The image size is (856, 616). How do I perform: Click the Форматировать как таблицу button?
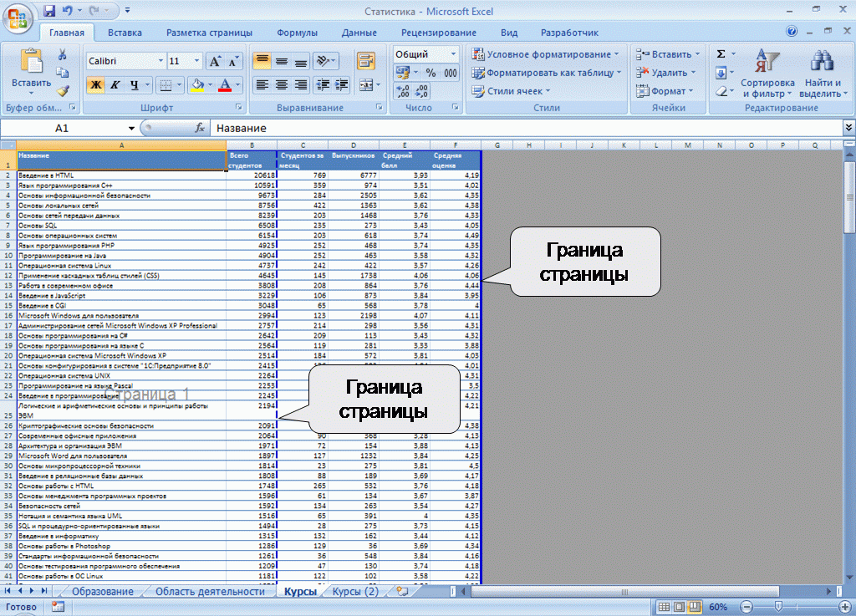tap(547, 73)
